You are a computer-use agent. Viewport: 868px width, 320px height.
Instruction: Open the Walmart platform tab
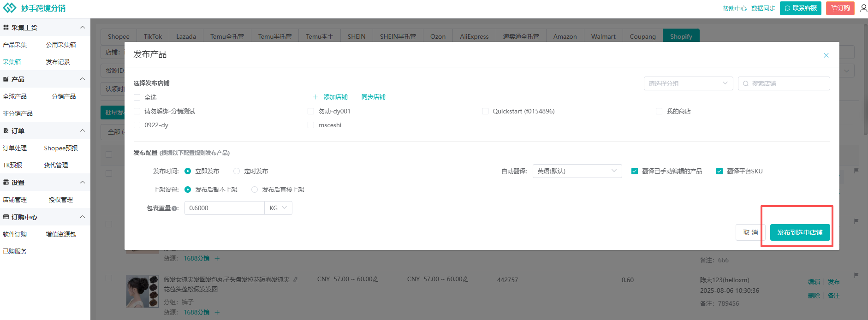[603, 36]
